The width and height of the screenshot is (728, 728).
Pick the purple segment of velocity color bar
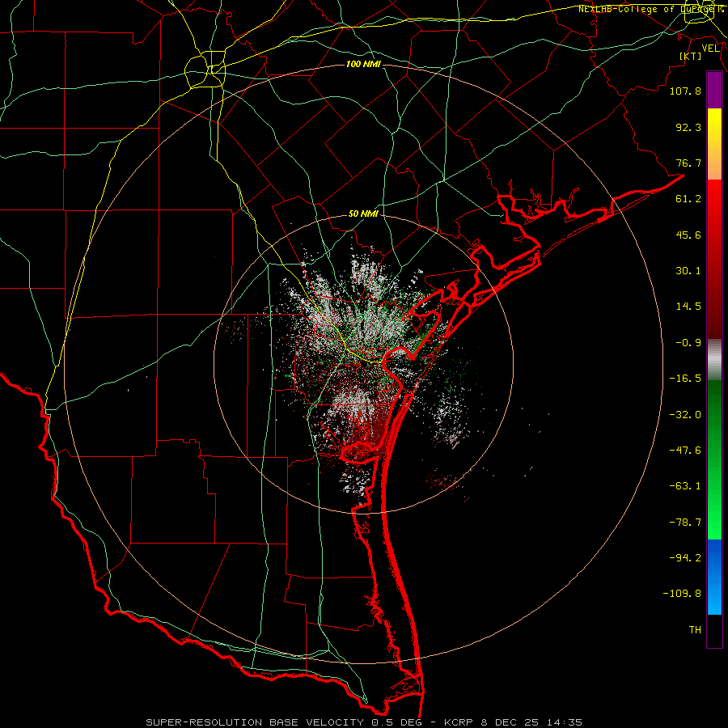tap(714, 90)
